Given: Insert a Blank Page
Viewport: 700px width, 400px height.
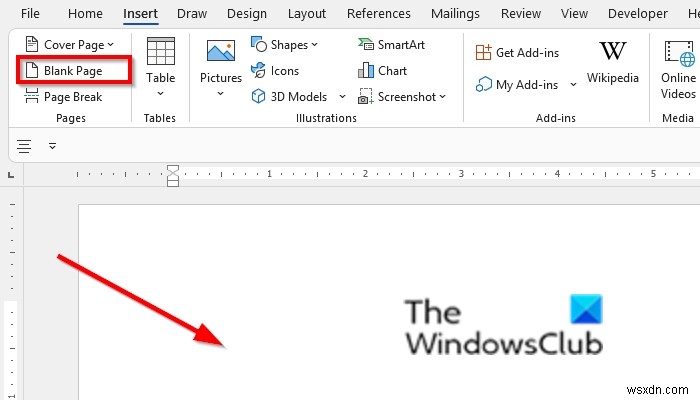Looking at the screenshot, I should (x=74, y=71).
